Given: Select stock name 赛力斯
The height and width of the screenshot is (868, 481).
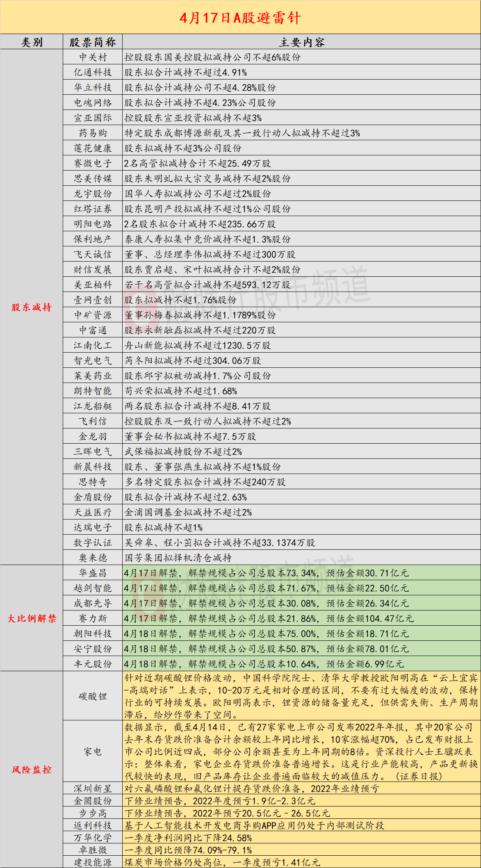Looking at the screenshot, I should coord(93,619).
